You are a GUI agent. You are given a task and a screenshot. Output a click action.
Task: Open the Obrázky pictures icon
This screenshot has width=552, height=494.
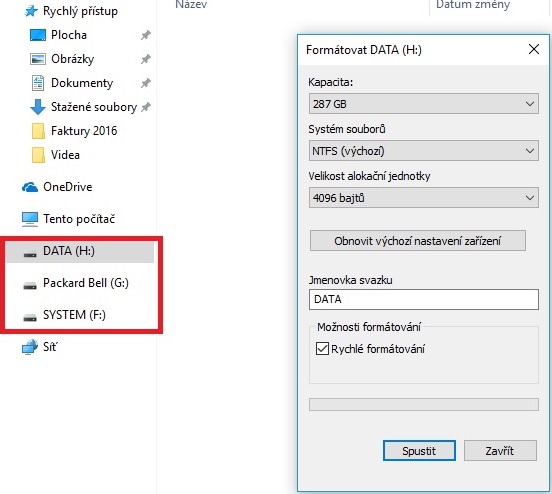pos(38,59)
